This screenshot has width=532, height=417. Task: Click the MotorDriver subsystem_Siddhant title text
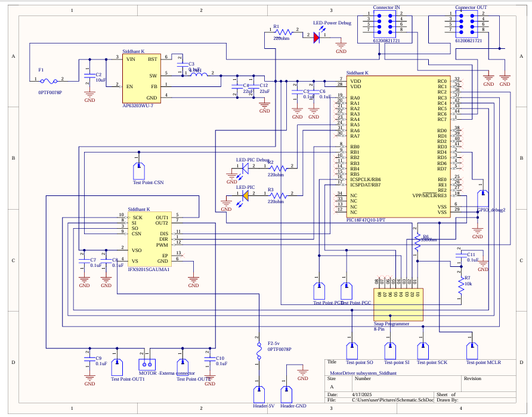pyautogui.click(x=363, y=372)
